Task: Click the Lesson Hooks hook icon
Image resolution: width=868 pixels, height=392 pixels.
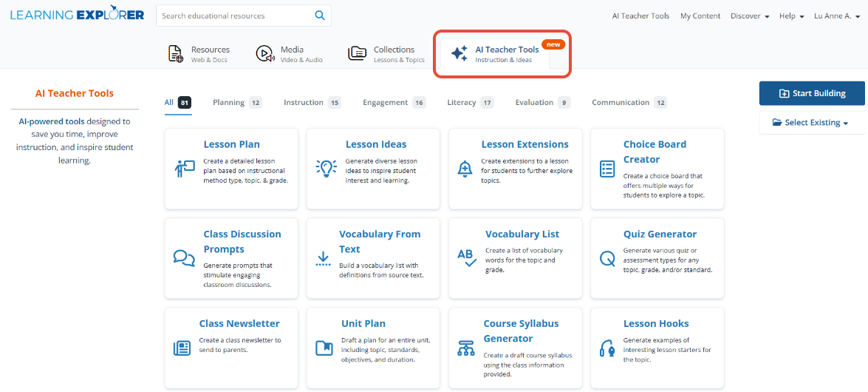Action: click(606, 348)
